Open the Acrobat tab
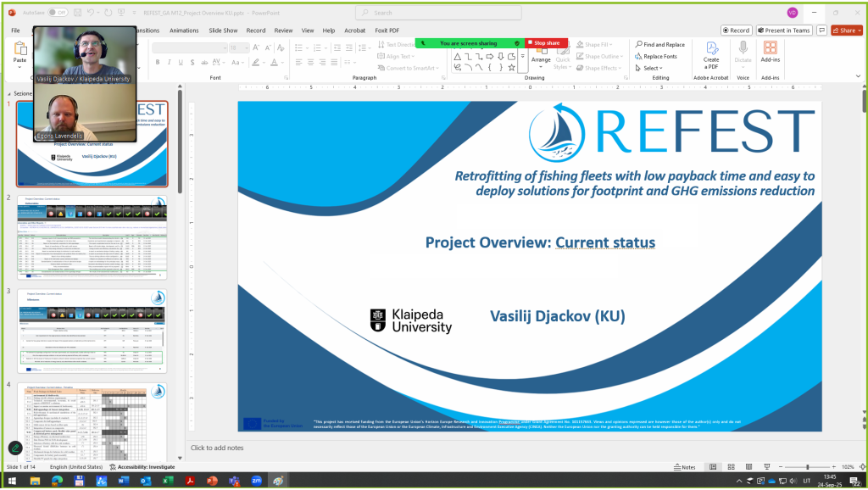Screen dimensions: 868x490 (x=355, y=31)
